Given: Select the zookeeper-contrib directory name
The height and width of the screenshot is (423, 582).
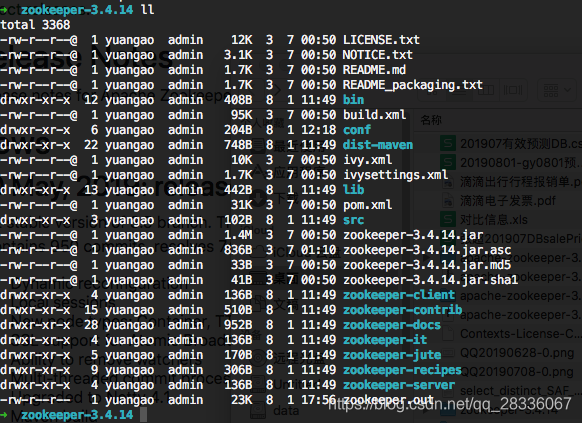Looking at the screenshot, I should tap(402, 310).
